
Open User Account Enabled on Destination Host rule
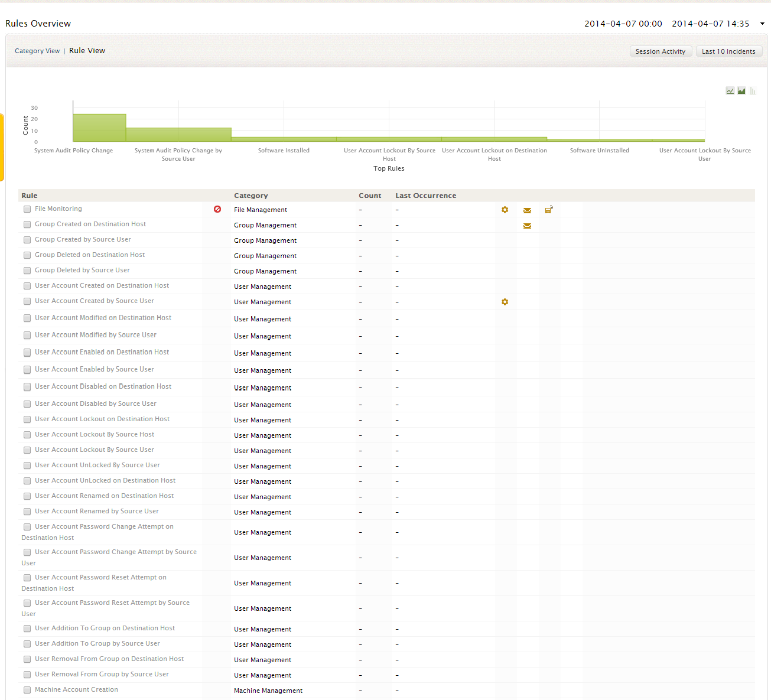(102, 352)
